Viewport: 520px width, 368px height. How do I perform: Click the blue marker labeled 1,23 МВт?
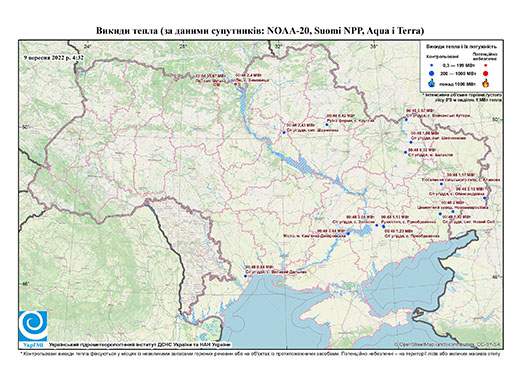click(x=384, y=227)
